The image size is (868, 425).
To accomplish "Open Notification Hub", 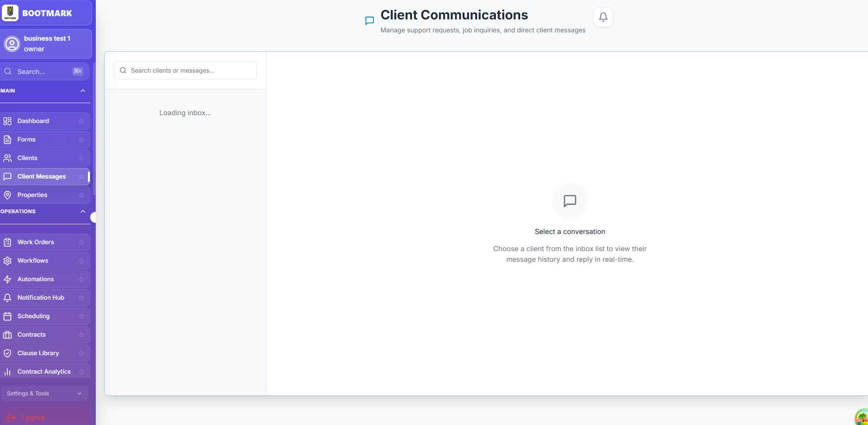I will (45, 298).
